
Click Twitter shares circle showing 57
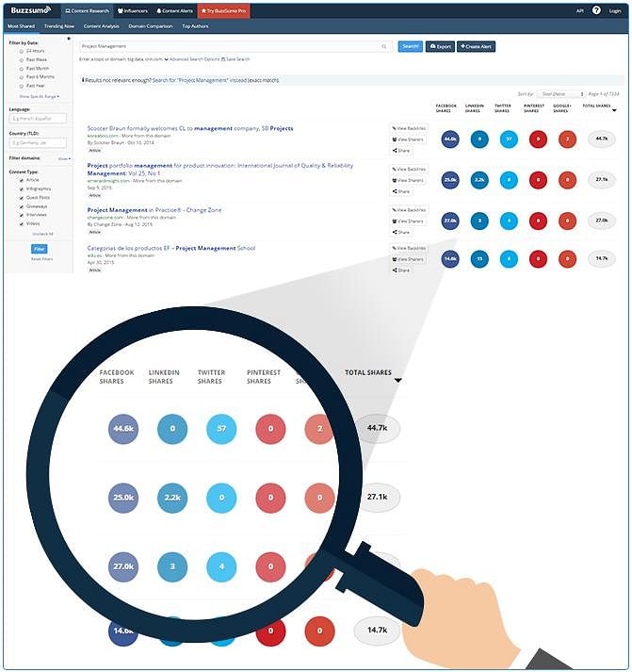[x=509, y=139]
